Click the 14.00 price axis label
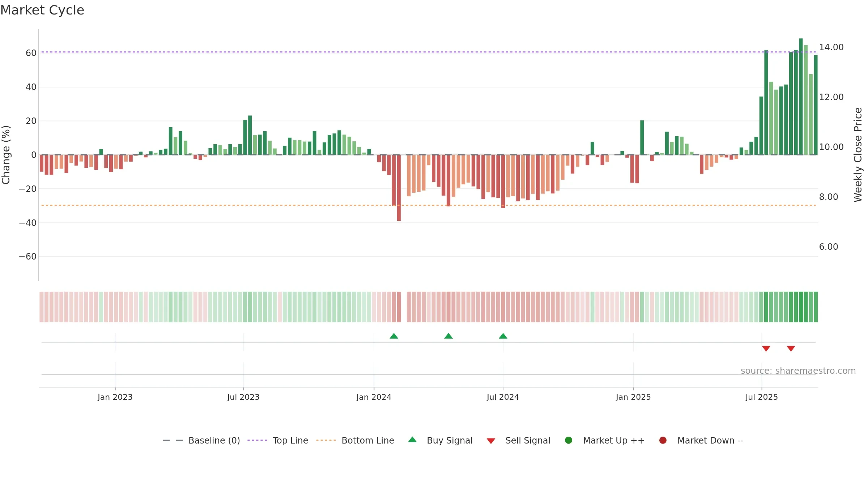 pyautogui.click(x=831, y=47)
